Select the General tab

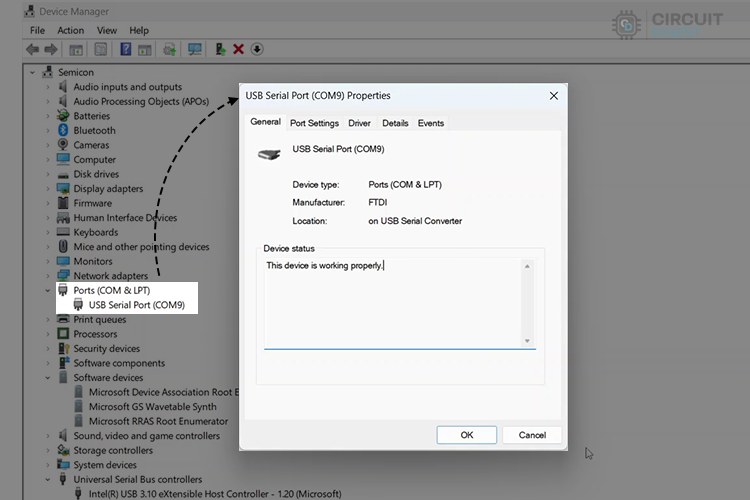point(265,122)
